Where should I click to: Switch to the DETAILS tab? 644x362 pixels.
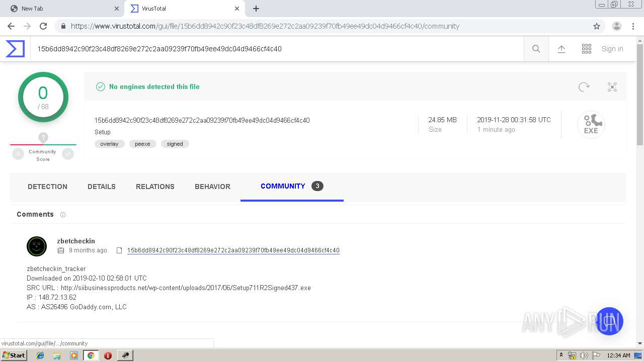tap(102, 187)
